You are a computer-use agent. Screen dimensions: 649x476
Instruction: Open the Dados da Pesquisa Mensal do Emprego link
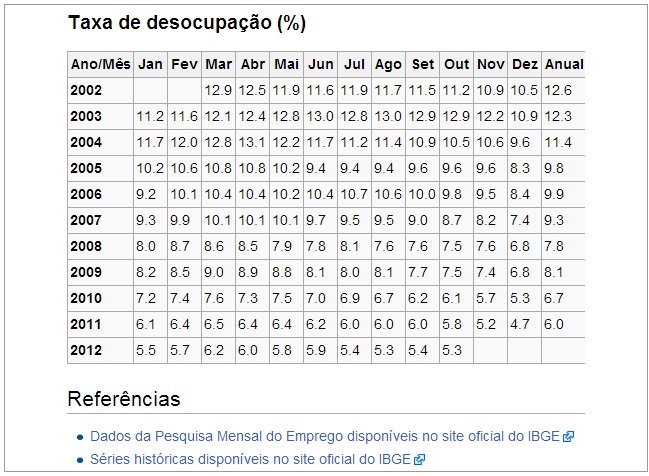tap(325, 437)
